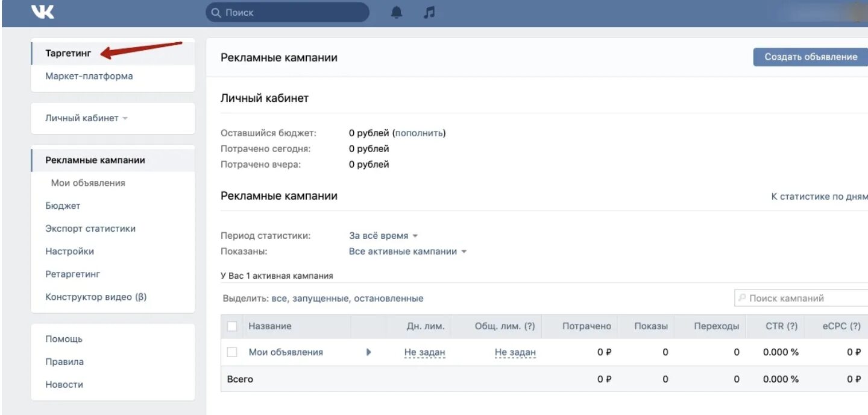Open К статистике по дням link
868x415 pixels.
pos(819,197)
